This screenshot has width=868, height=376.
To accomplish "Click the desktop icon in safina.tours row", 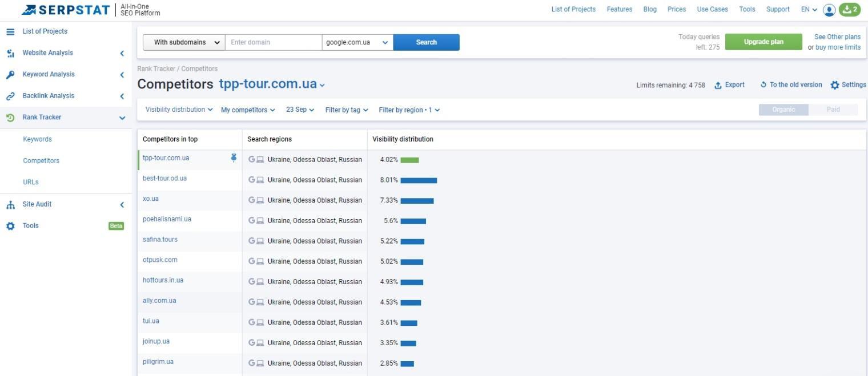I will tap(260, 241).
